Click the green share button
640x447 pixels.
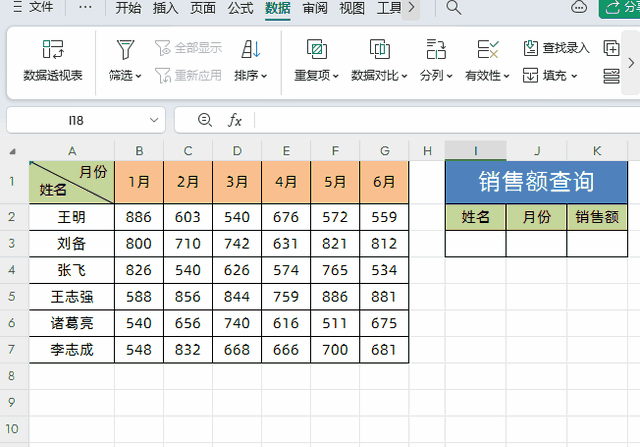(620, 8)
